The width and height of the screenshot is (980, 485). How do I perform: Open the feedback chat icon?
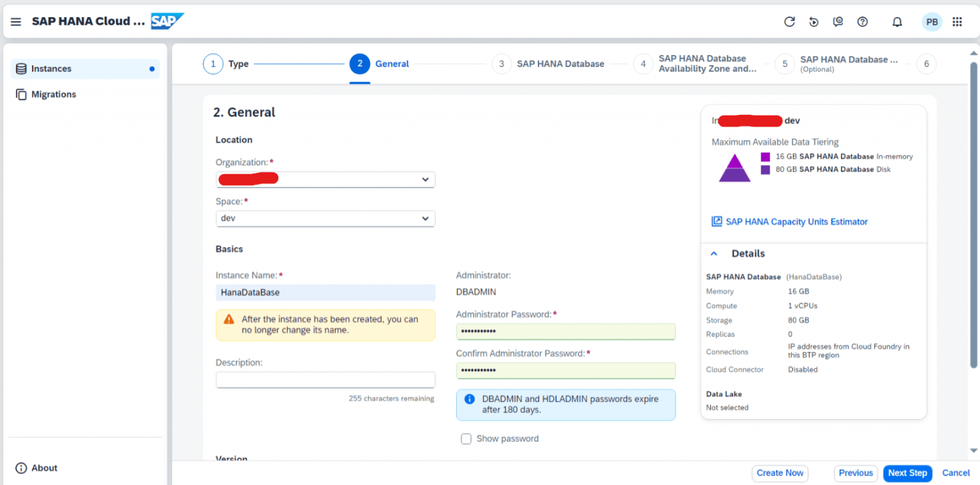[838, 21]
